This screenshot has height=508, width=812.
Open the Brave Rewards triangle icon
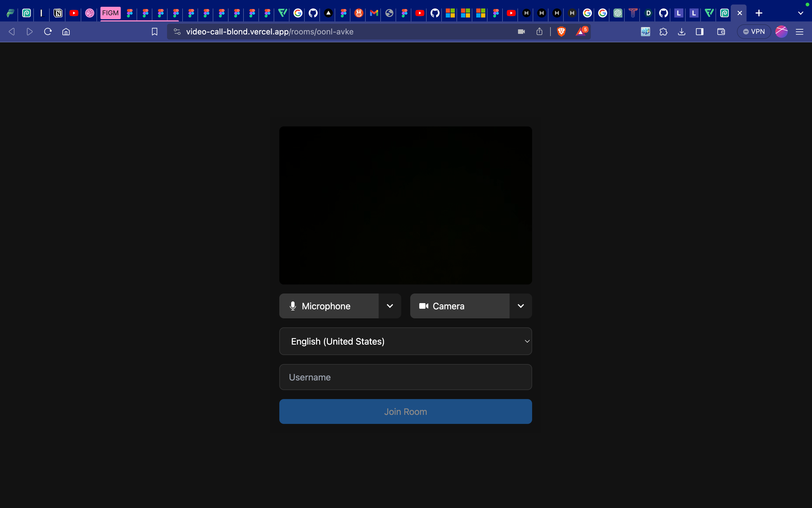coord(581,32)
